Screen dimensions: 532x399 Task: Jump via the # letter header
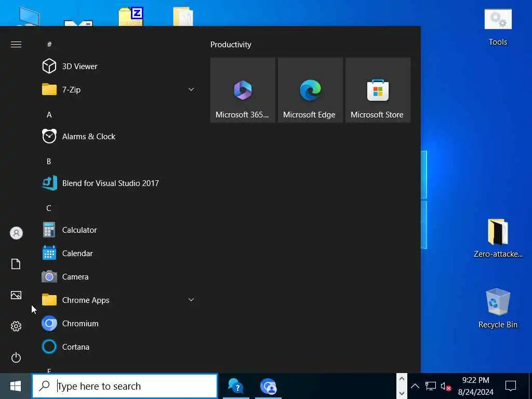click(49, 45)
